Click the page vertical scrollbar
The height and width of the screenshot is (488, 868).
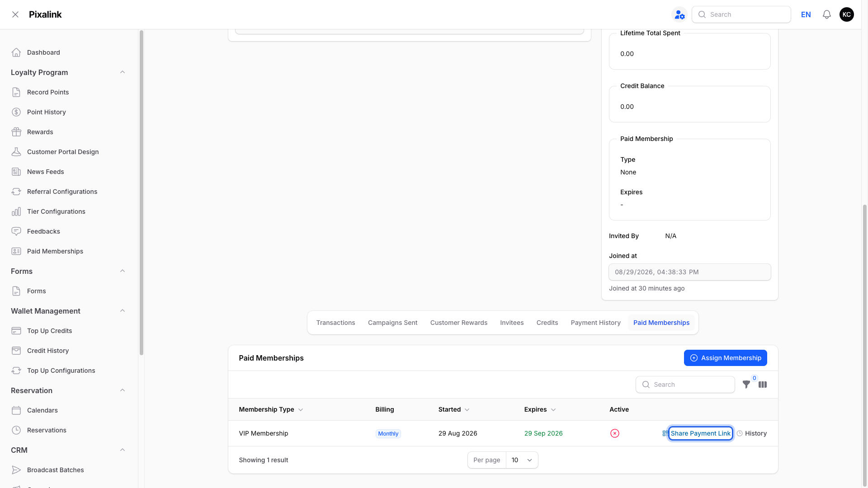[865, 346]
